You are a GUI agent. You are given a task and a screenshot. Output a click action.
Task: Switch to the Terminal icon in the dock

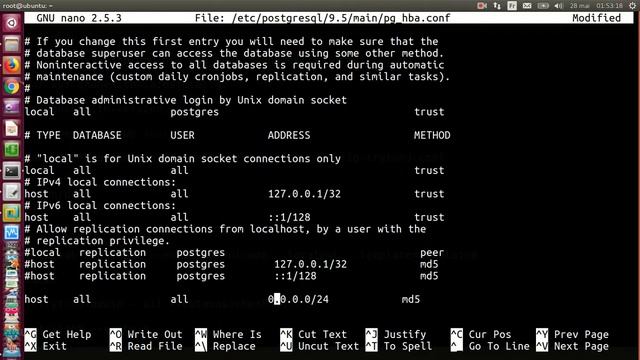click(11, 171)
